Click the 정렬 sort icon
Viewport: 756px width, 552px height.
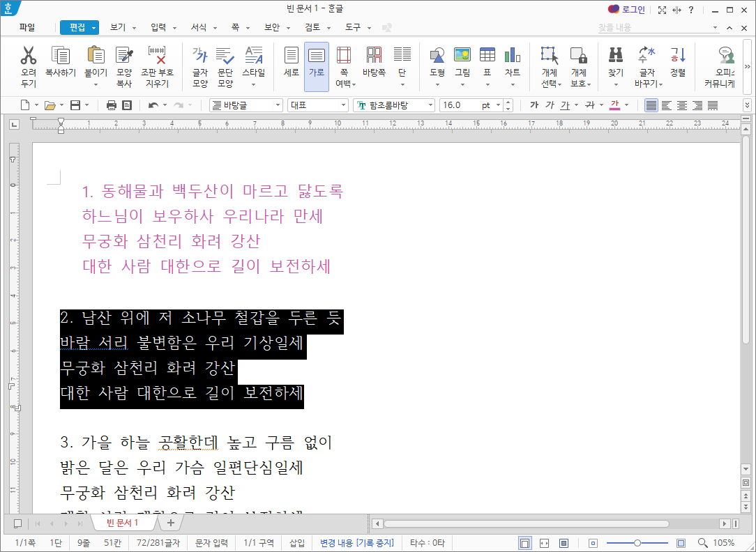[678, 55]
